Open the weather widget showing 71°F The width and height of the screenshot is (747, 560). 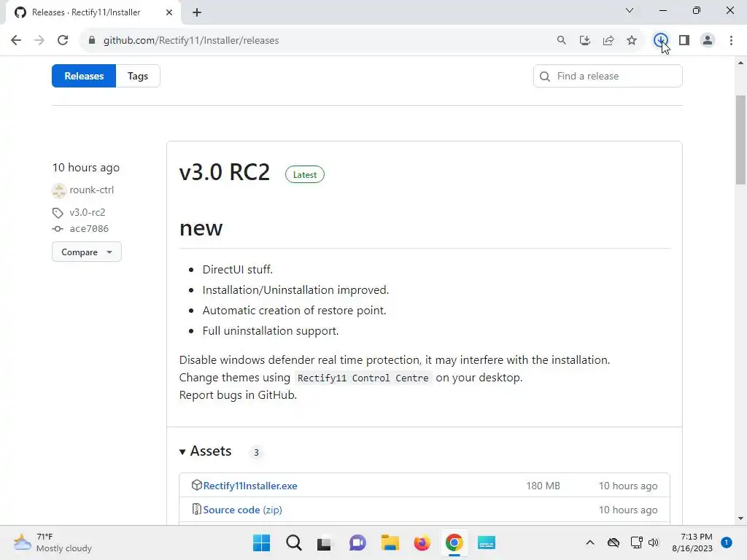tap(53, 542)
